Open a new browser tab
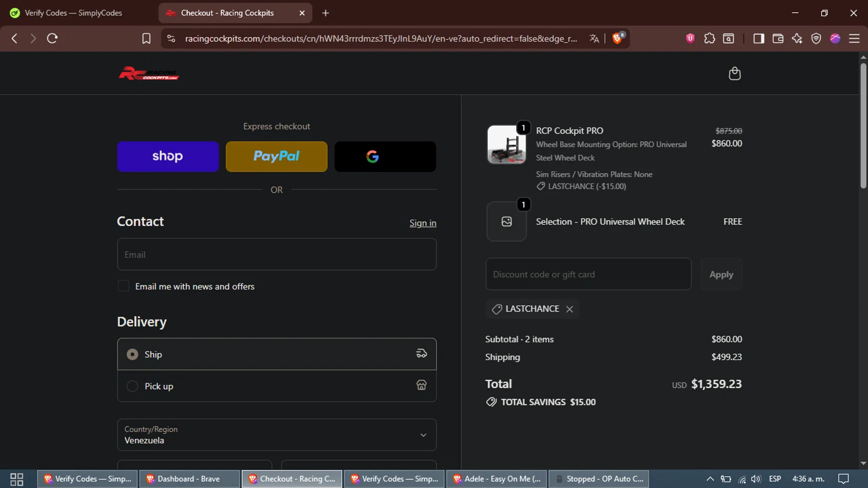Image resolution: width=868 pixels, height=488 pixels. point(325,13)
